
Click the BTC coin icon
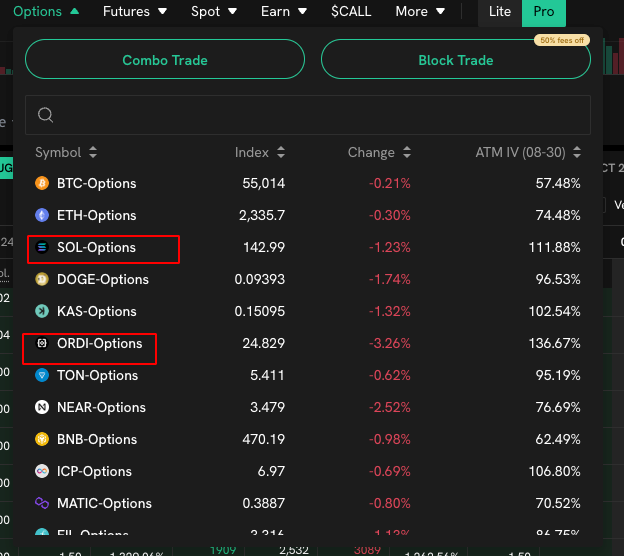[x=42, y=184]
